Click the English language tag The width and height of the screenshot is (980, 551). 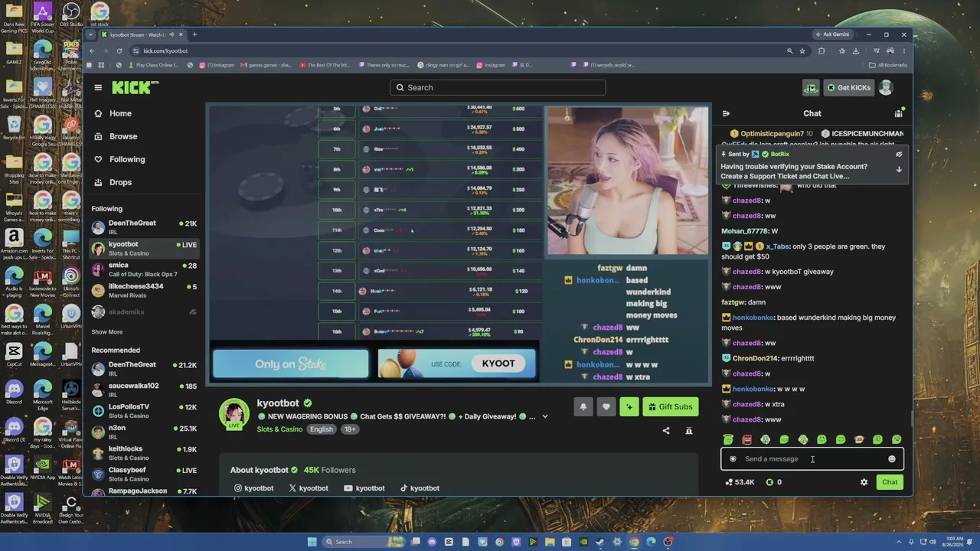click(x=322, y=429)
